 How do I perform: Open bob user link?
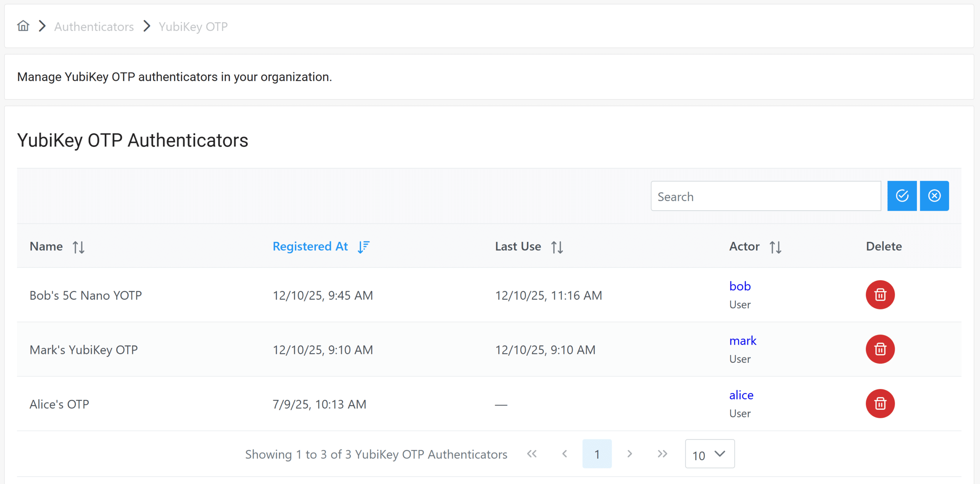click(740, 286)
